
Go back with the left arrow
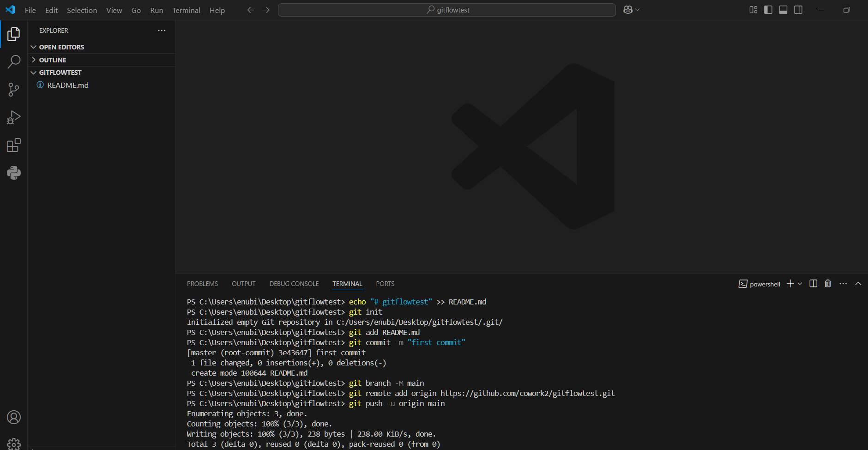pyautogui.click(x=251, y=10)
